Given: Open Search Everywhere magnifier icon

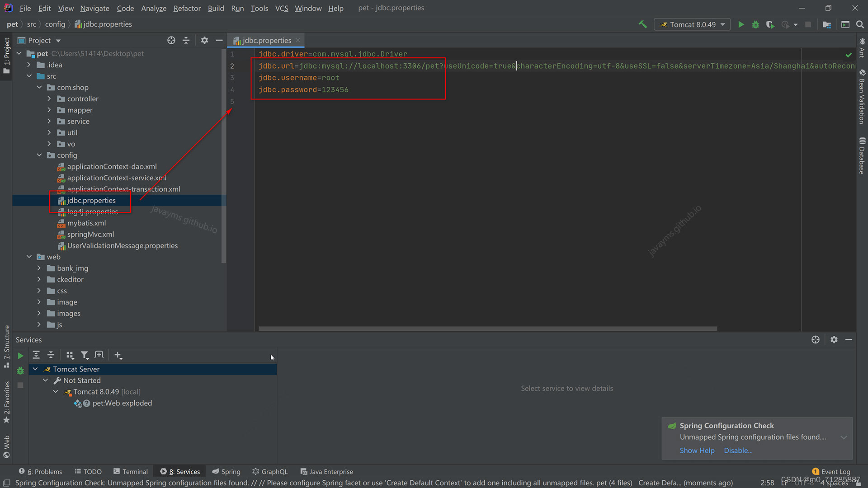Looking at the screenshot, I should coord(860,24).
